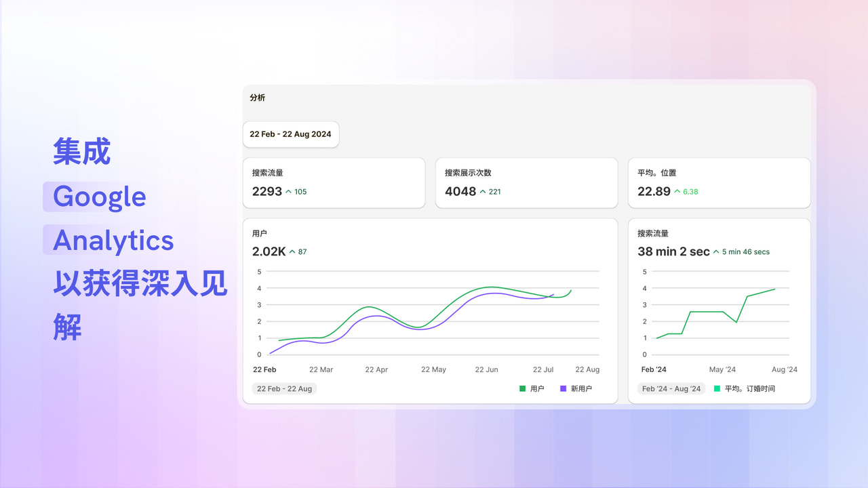
Task: Click the 22 Aug x-axis label
Action: [587, 369]
